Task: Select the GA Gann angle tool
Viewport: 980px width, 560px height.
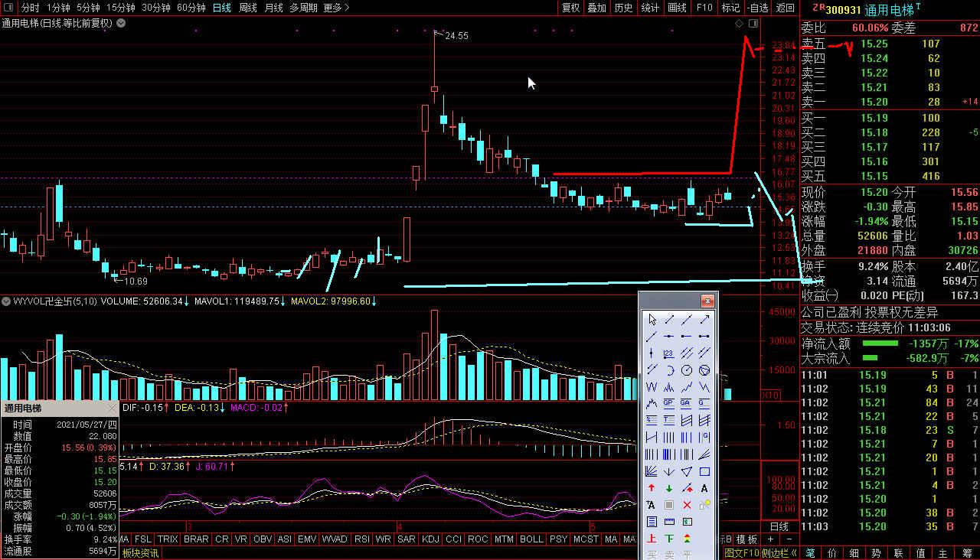Action: click(687, 403)
